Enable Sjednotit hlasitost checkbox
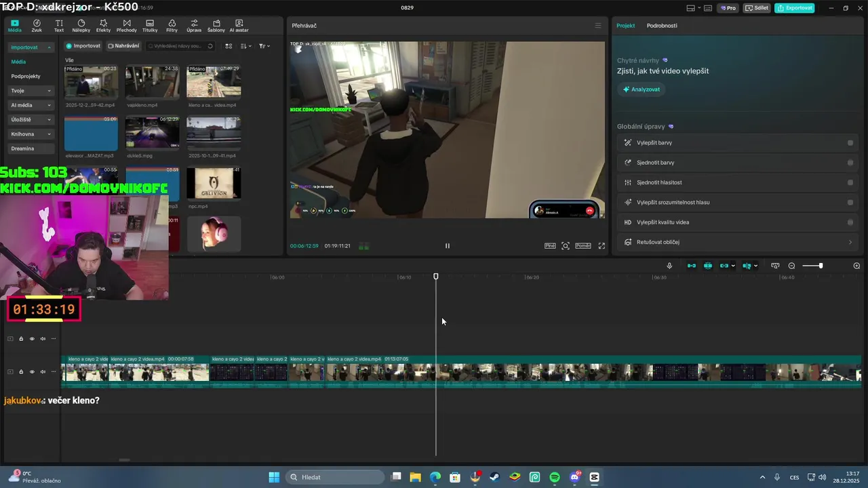Viewport: 868px width, 488px height. pos(850,182)
